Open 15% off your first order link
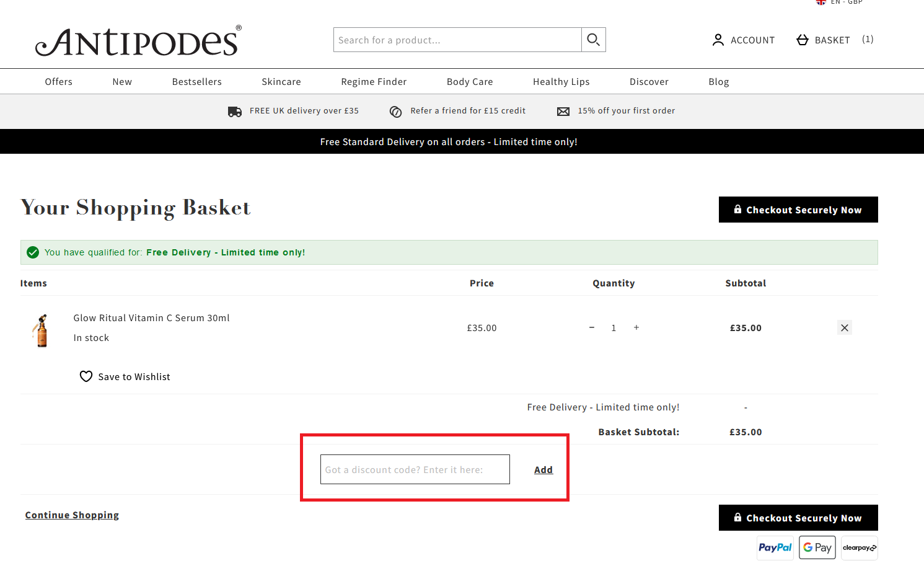The height and width of the screenshot is (571, 924). click(627, 111)
